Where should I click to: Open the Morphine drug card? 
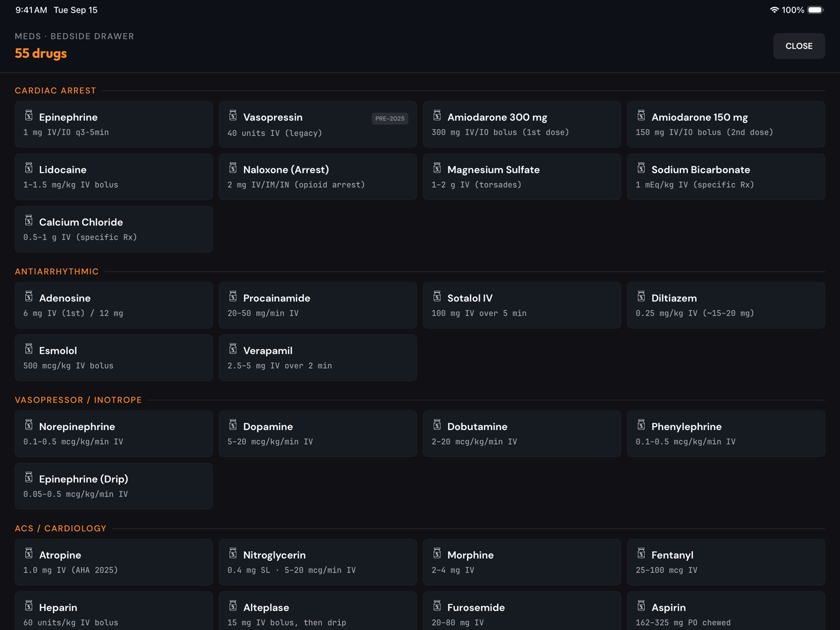tap(522, 562)
